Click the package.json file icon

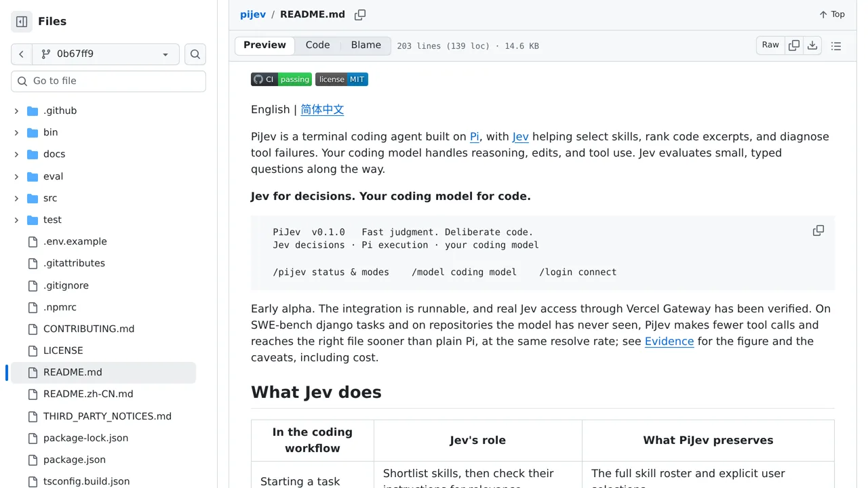click(33, 460)
